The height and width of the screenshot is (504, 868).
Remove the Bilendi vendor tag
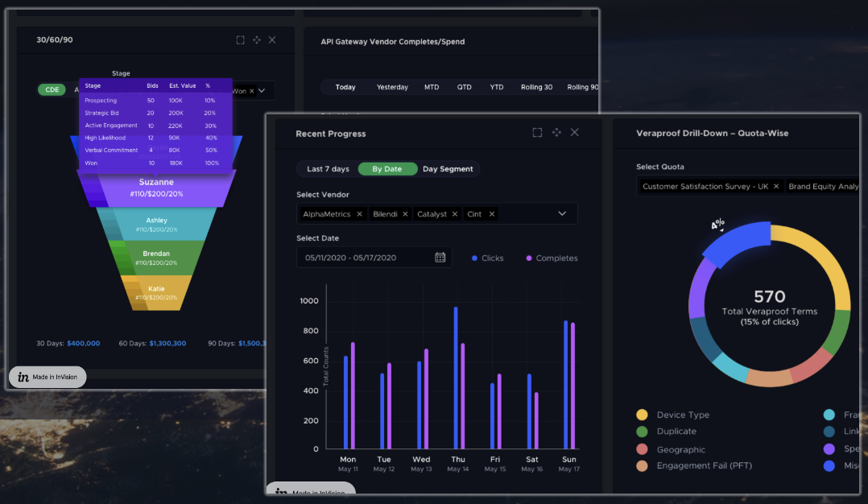(x=405, y=214)
